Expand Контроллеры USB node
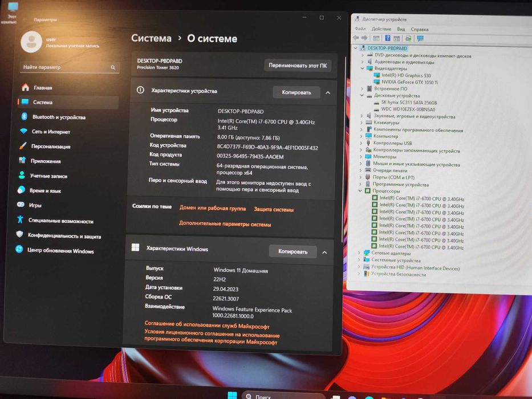The height and width of the screenshot is (399, 532). [x=362, y=143]
